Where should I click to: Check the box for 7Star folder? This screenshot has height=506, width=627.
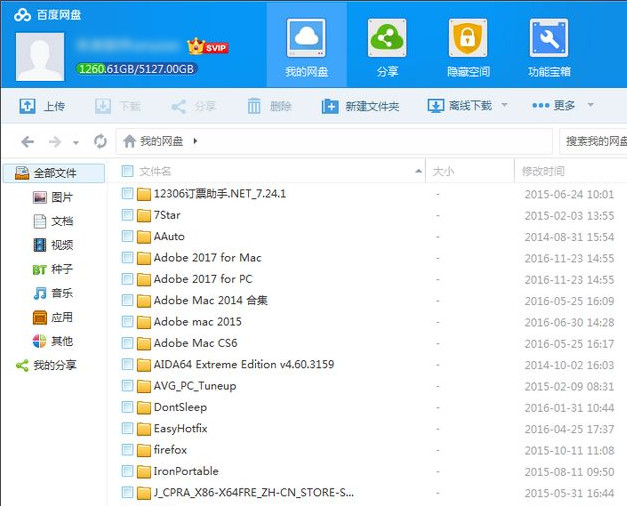(128, 215)
